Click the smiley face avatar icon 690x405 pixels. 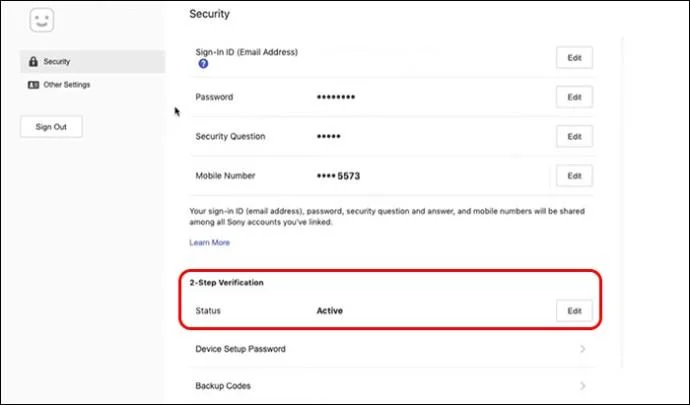(x=41, y=21)
